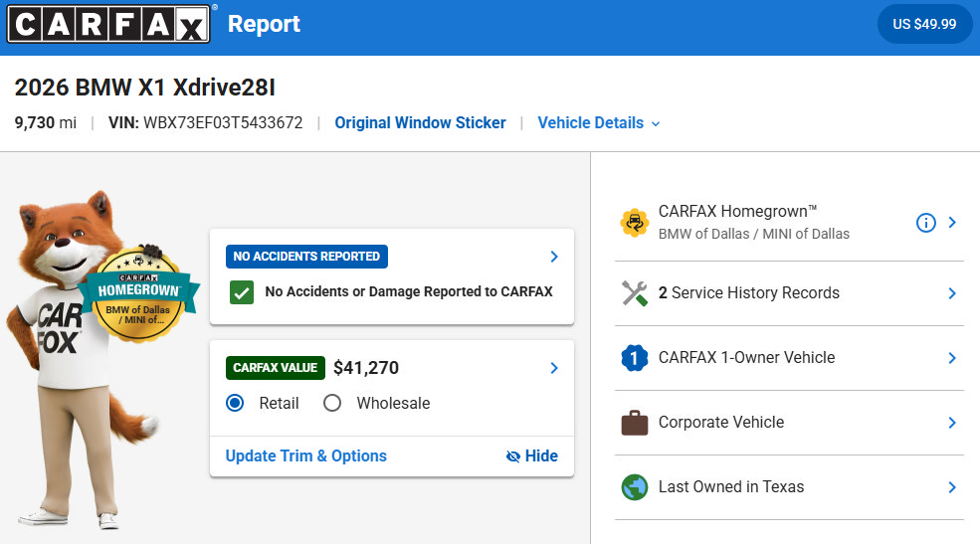Expand the Vehicle Details dropdown

point(599,122)
